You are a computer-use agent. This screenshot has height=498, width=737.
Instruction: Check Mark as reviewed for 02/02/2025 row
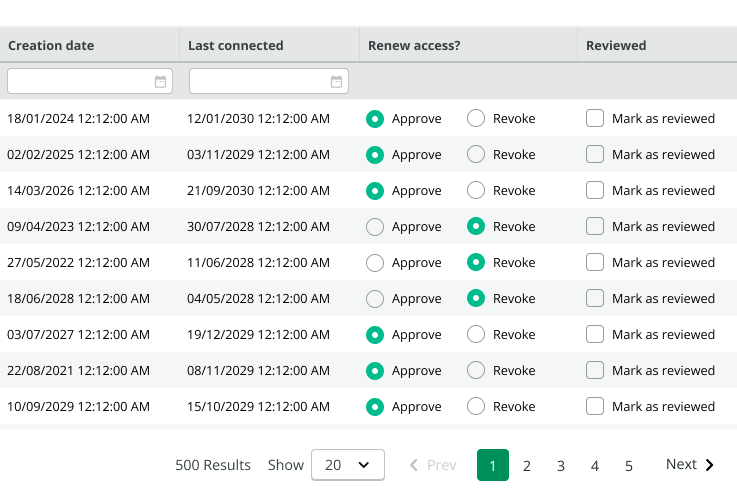[595, 155]
